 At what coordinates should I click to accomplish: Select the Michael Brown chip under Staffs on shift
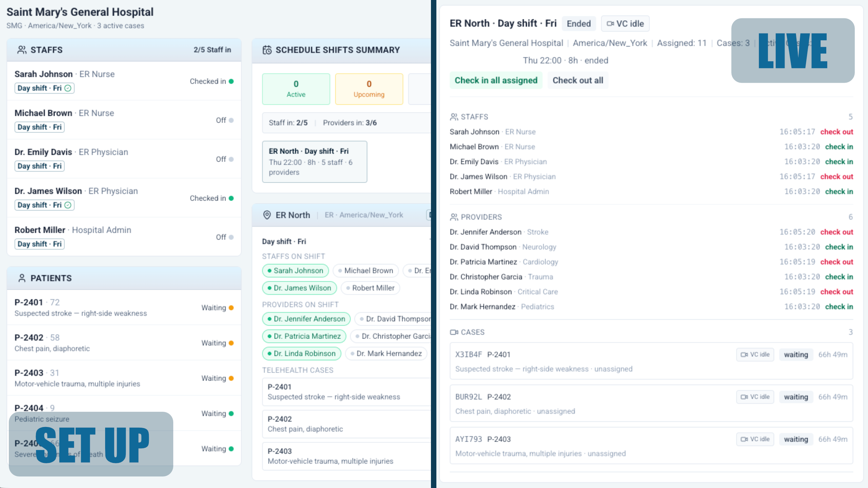(366, 270)
